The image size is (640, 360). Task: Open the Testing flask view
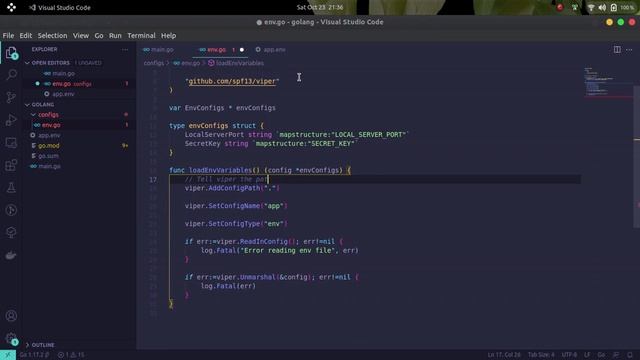[x=11, y=188]
